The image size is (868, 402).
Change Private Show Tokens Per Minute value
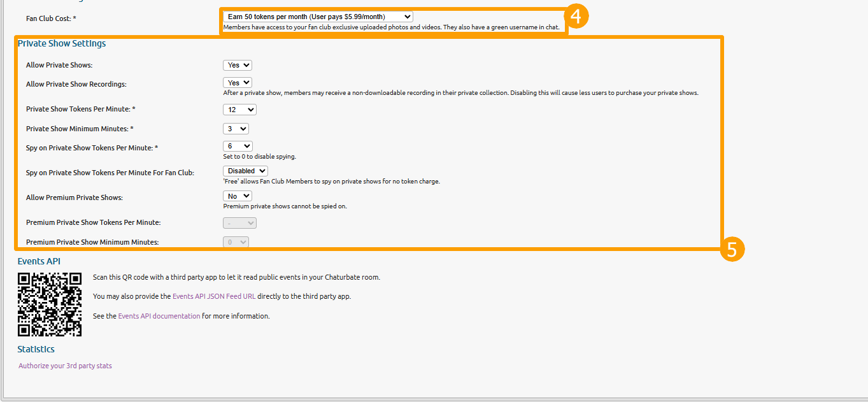pos(239,110)
